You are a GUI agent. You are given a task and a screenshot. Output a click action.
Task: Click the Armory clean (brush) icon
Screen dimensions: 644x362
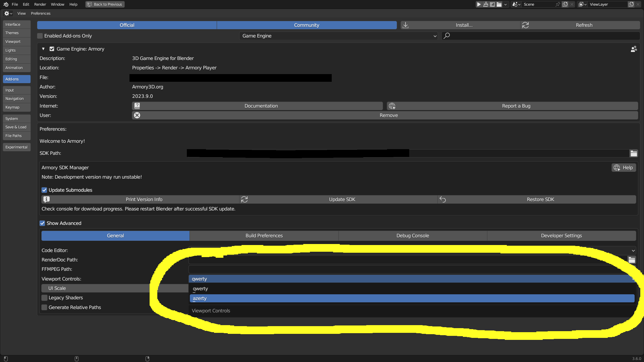(486, 4)
